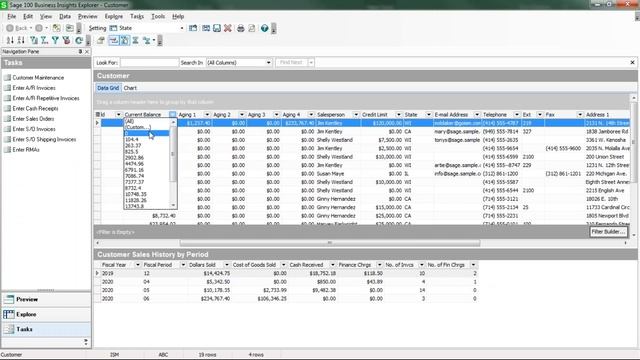
Task: Click the Forward arrow toolbar button
Action: 39,28
